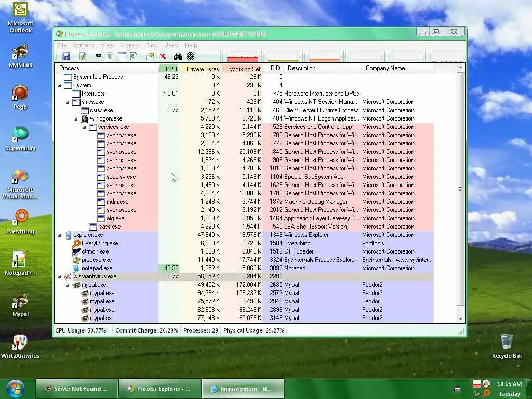532x399 pixels.
Task: Select the lsass.exe process row
Action: [244, 227]
